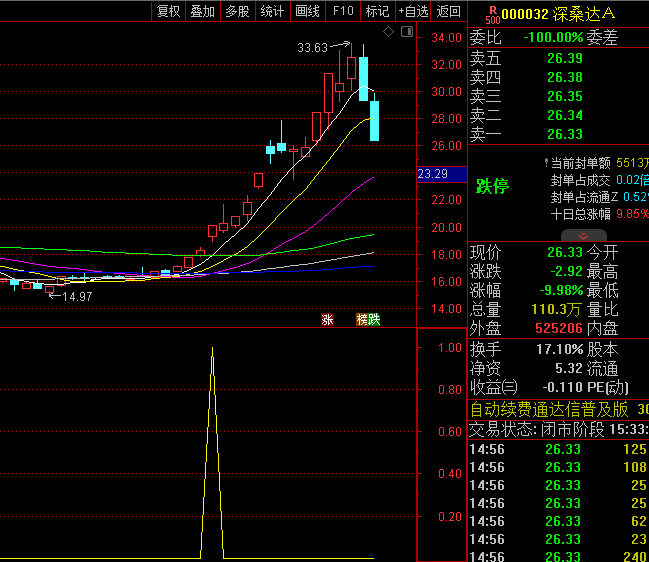Click the red R margin-trading badge
Viewport: 649px width, 562px height.
coord(491,11)
